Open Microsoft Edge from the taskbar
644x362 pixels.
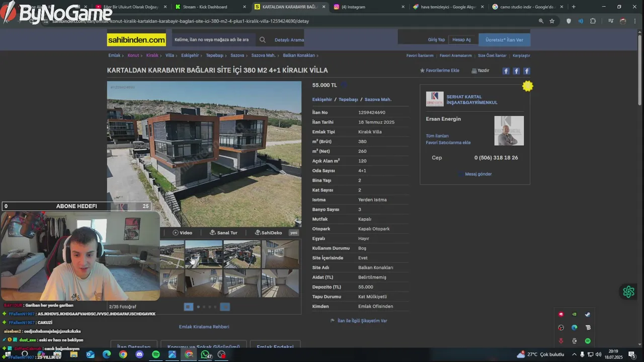[x=107, y=354]
